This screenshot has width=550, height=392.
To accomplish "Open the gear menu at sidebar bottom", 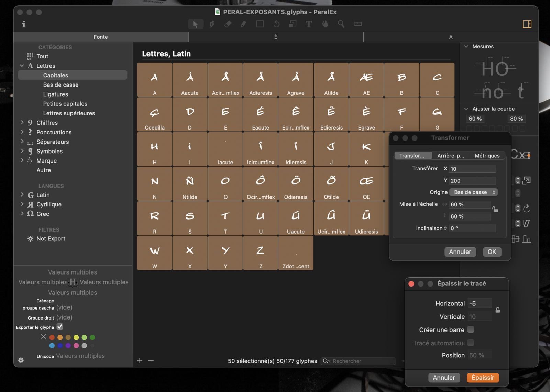I will (x=21, y=360).
